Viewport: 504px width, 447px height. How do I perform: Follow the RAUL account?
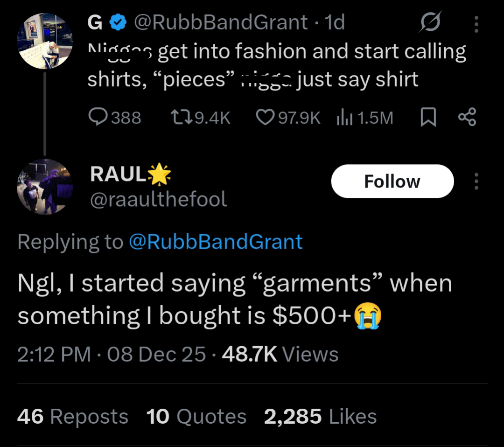point(392,181)
